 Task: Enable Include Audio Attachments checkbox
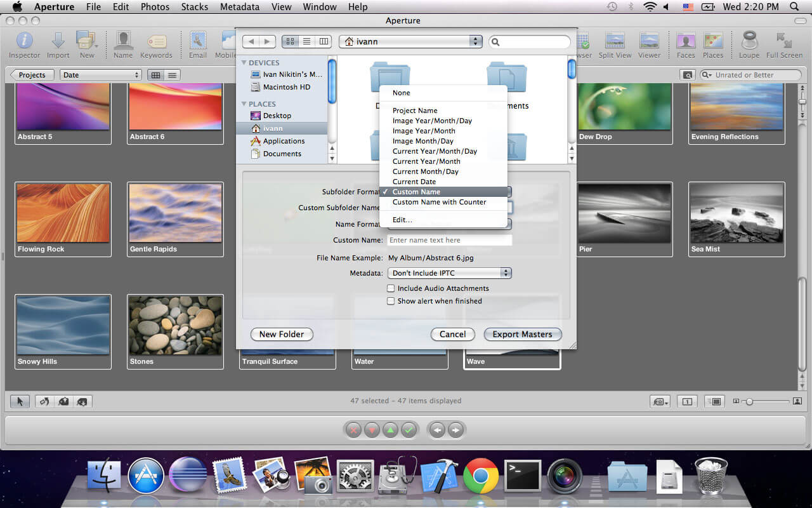tap(391, 288)
